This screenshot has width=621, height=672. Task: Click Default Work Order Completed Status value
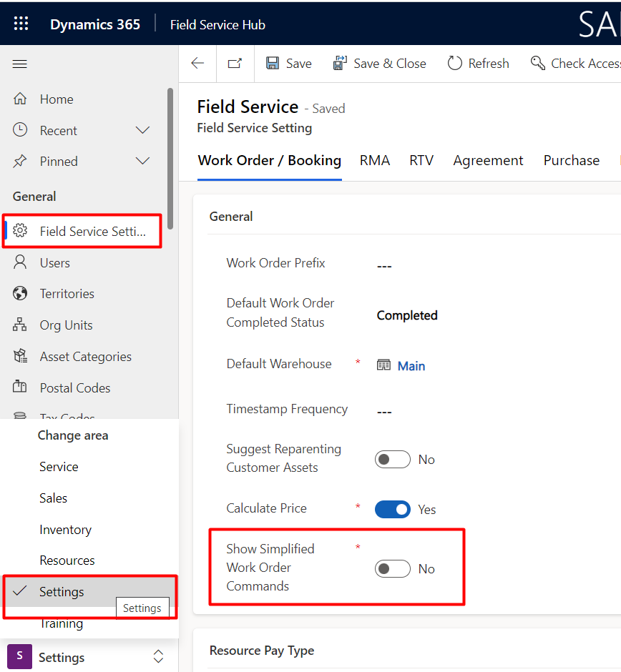(407, 315)
